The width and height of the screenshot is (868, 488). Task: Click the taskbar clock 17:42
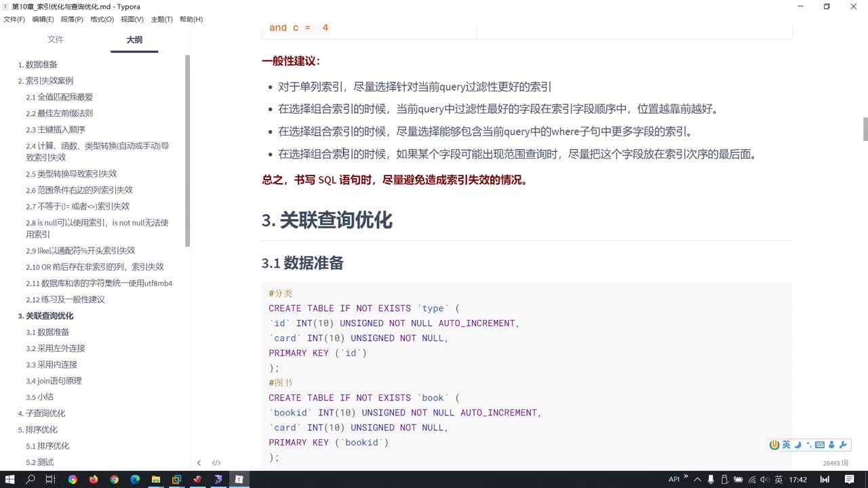click(798, 479)
